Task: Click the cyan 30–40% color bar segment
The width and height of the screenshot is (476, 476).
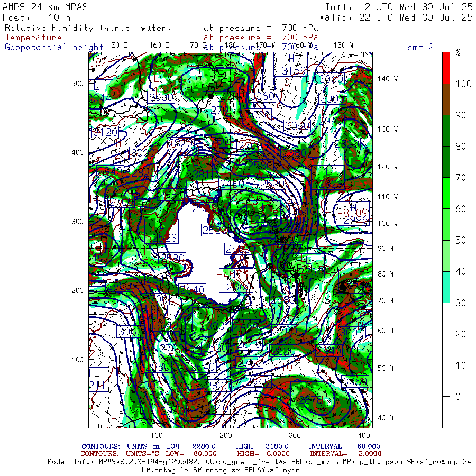Action: click(x=446, y=287)
